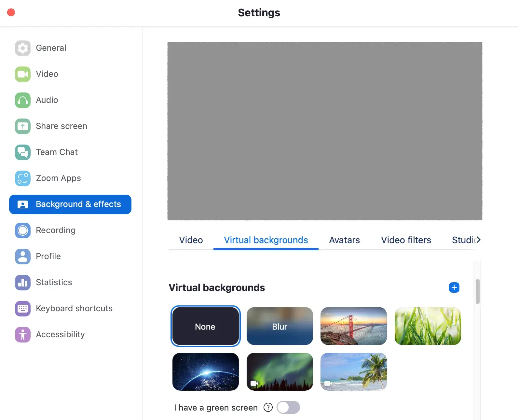Viewport: 518px width, 420px height.
Task: Click the Statistics bar chart icon
Action: pos(23,283)
